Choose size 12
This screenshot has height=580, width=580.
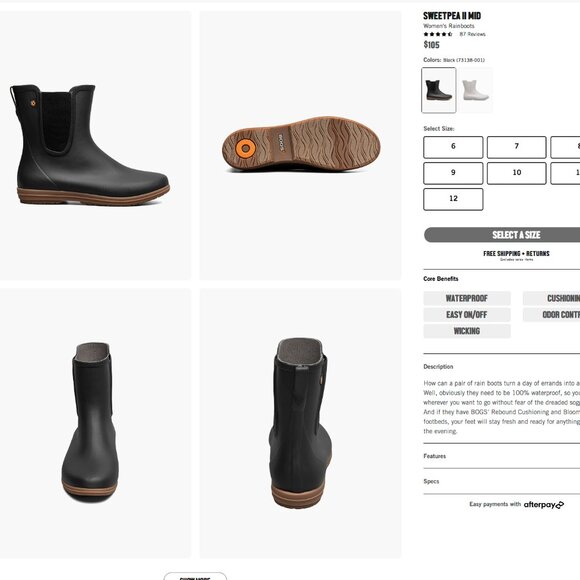tap(453, 199)
